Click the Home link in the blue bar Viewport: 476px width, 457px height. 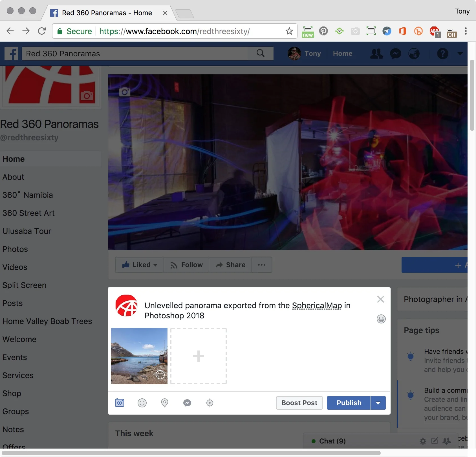pyautogui.click(x=343, y=54)
